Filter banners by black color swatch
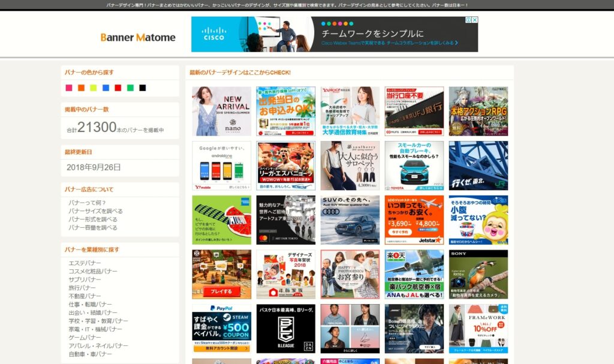Viewport: 614px width, 364px height. coord(143,88)
